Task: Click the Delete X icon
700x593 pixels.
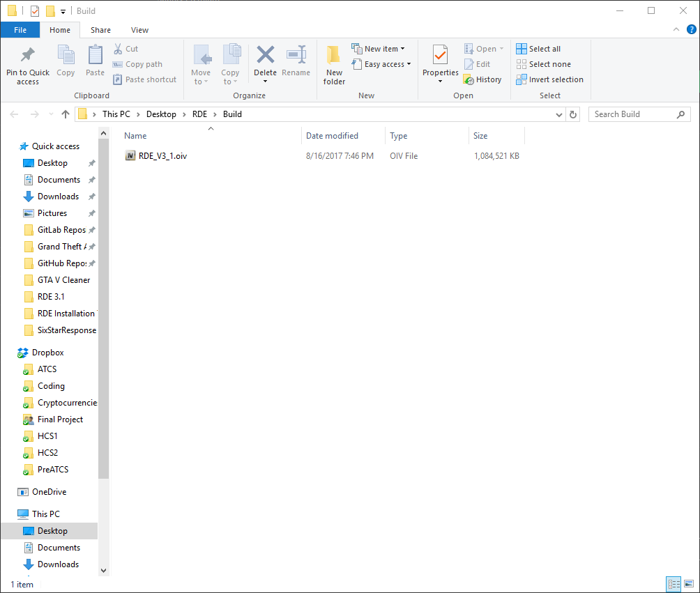Action: click(265, 54)
